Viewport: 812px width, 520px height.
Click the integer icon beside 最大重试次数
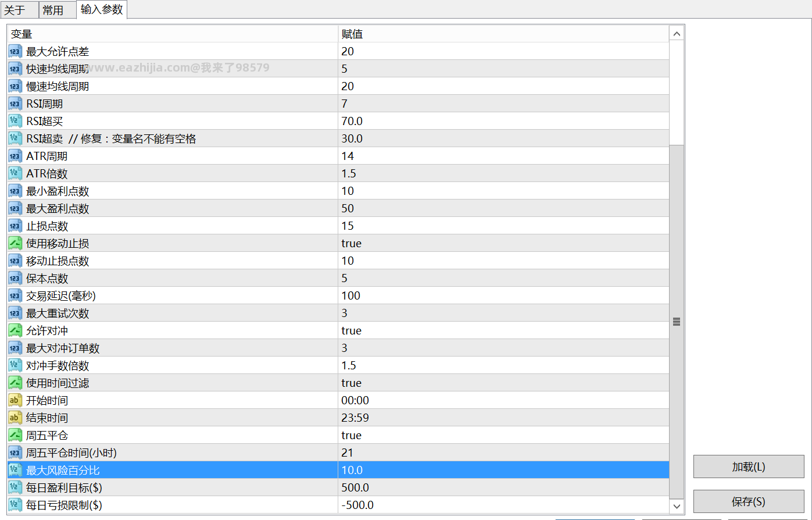point(15,313)
